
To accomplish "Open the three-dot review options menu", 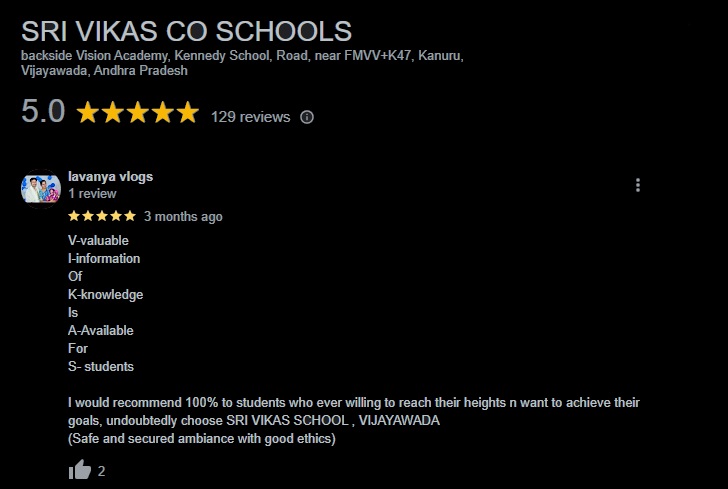I will point(638,185).
